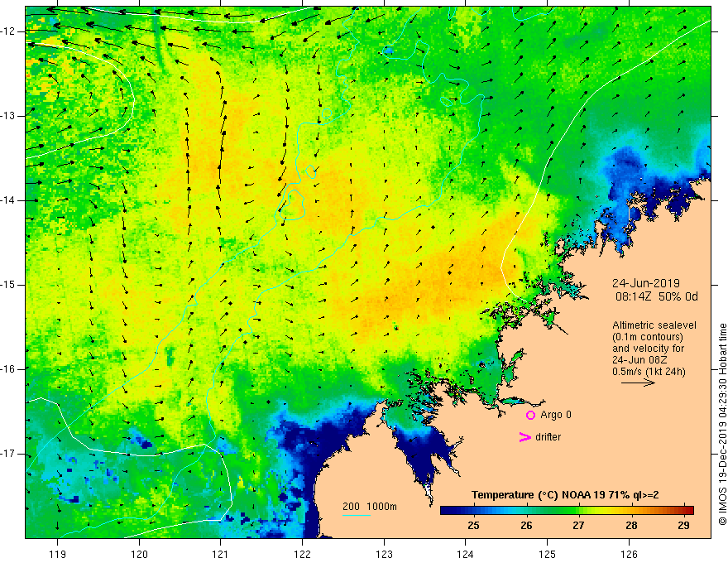This screenshot has width=728, height=563.
Task: Click the IMOS copyright timestamp text
Action: (x=722, y=425)
